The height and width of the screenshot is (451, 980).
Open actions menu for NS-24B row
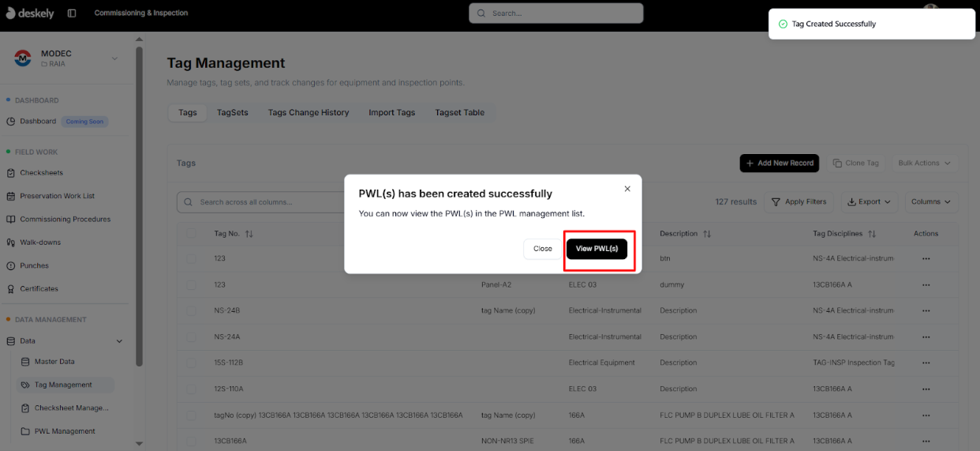click(x=926, y=310)
